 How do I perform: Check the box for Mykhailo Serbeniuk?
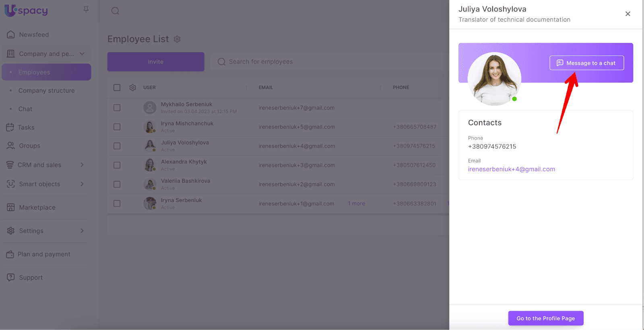[117, 107]
